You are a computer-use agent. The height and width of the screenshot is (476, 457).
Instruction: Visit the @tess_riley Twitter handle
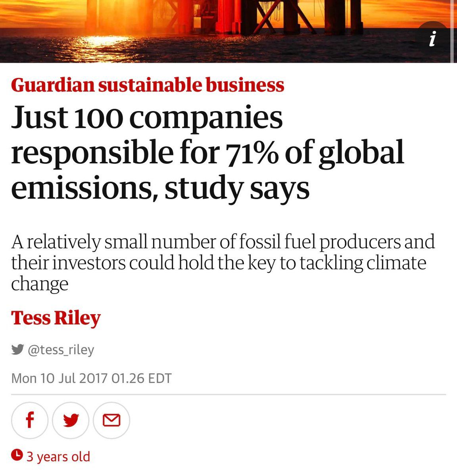click(x=61, y=350)
